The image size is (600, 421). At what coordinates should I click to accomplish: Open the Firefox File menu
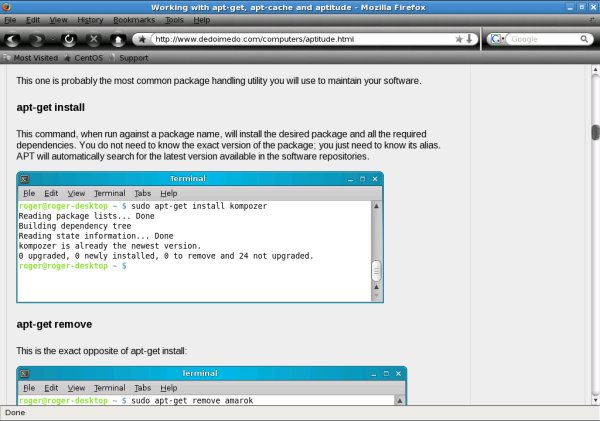10,20
